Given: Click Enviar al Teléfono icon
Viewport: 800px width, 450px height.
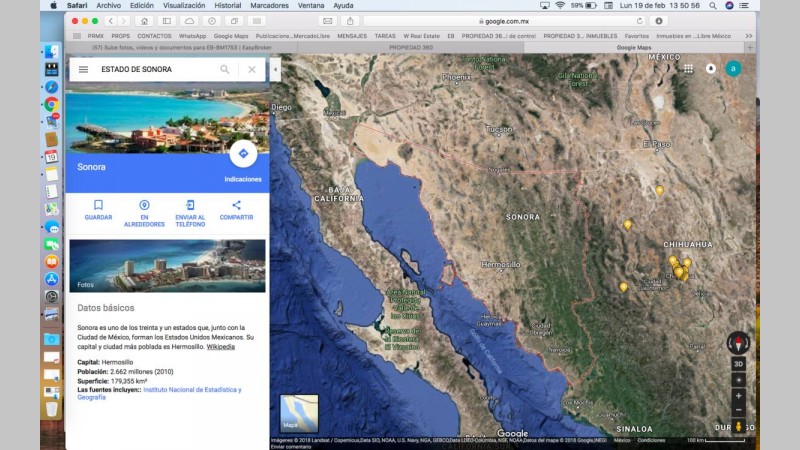Looking at the screenshot, I should click(x=190, y=205).
